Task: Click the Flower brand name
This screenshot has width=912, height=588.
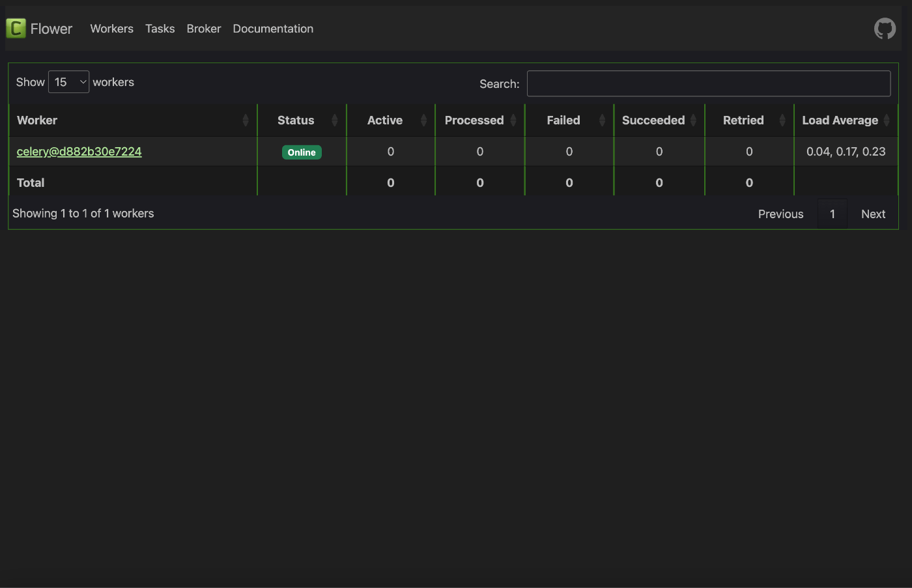Action: coord(51,29)
